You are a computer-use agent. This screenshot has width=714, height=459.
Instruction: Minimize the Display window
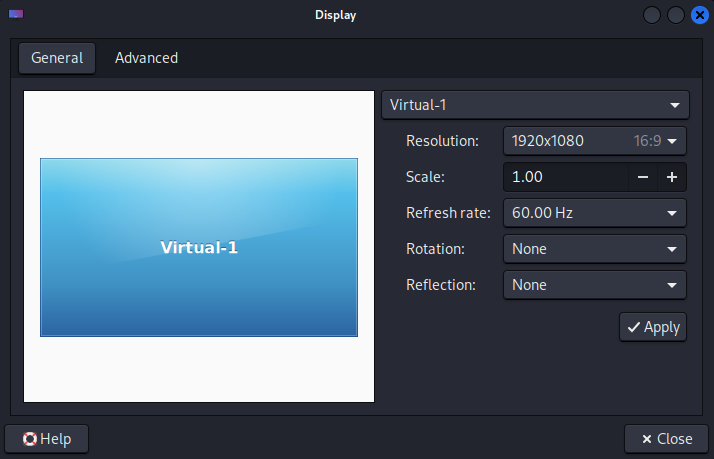(652, 15)
